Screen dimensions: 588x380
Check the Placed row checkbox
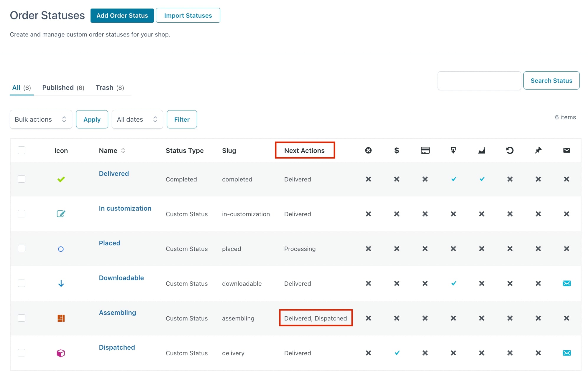click(22, 248)
